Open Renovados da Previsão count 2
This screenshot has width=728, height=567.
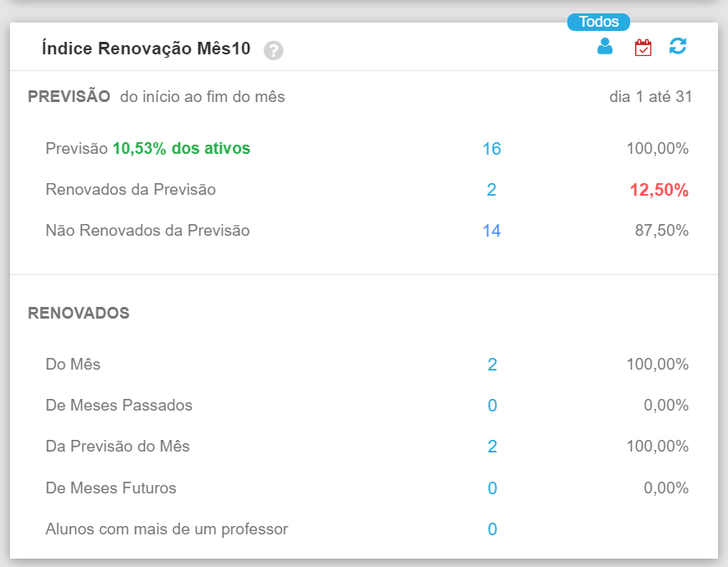click(491, 190)
